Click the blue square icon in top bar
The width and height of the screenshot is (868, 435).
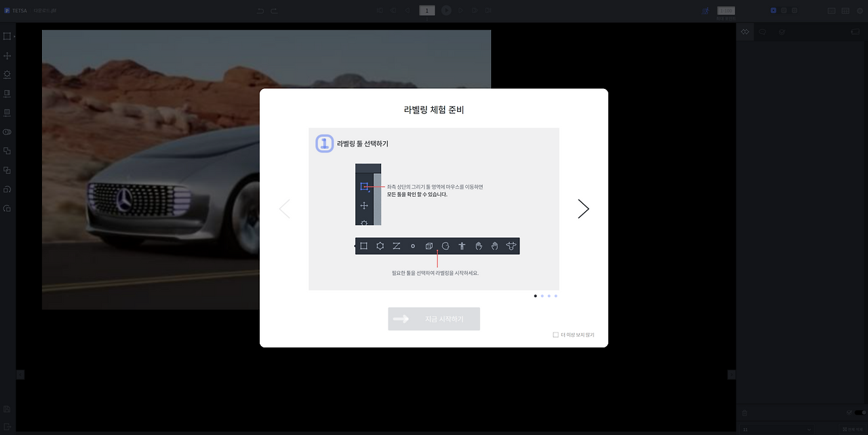point(773,10)
